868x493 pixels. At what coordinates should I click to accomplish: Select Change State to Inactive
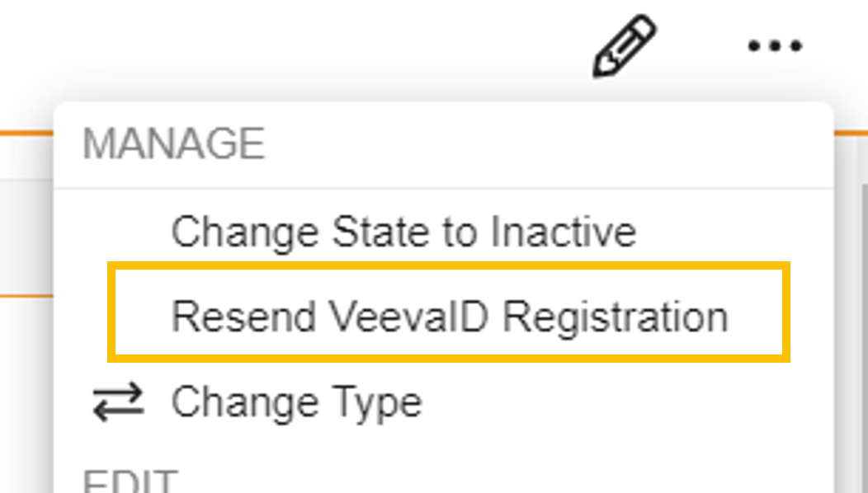403,232
